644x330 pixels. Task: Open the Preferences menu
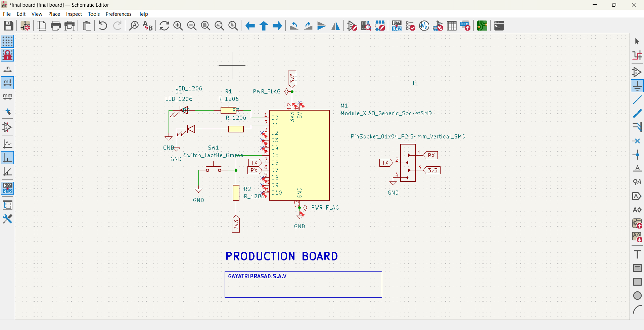pyautogui.click(x=119, y=14)
